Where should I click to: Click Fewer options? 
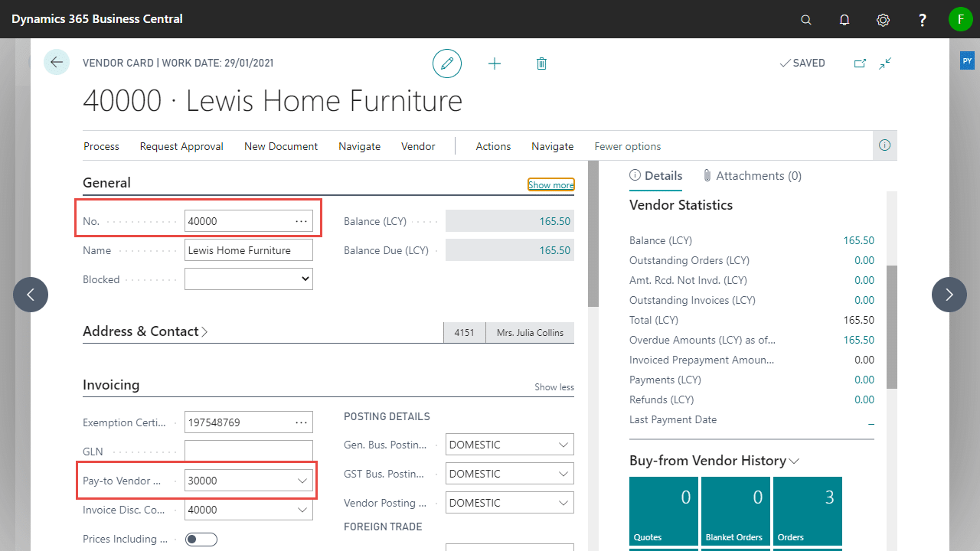point(628,146)
